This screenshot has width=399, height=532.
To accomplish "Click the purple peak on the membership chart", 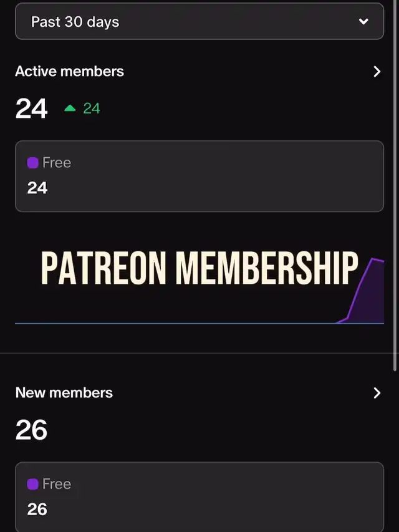I will 374,261.
